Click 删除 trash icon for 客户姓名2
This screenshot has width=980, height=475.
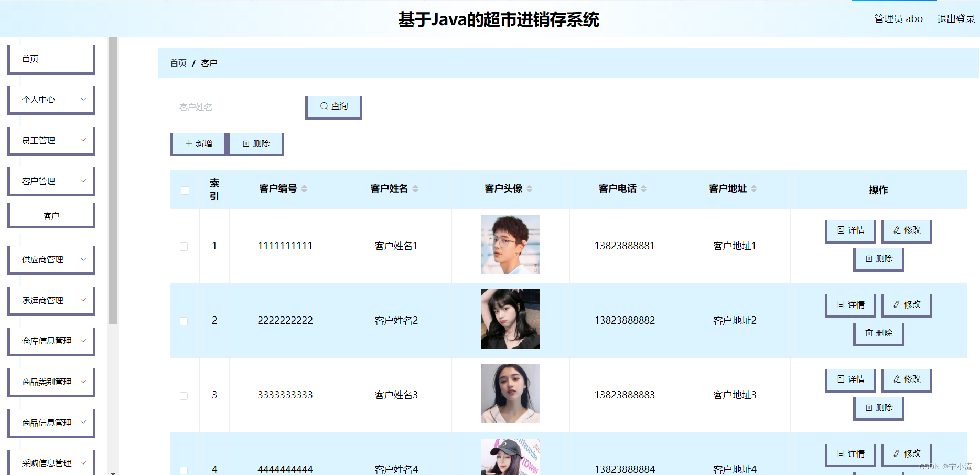click(x=869, y=333)
